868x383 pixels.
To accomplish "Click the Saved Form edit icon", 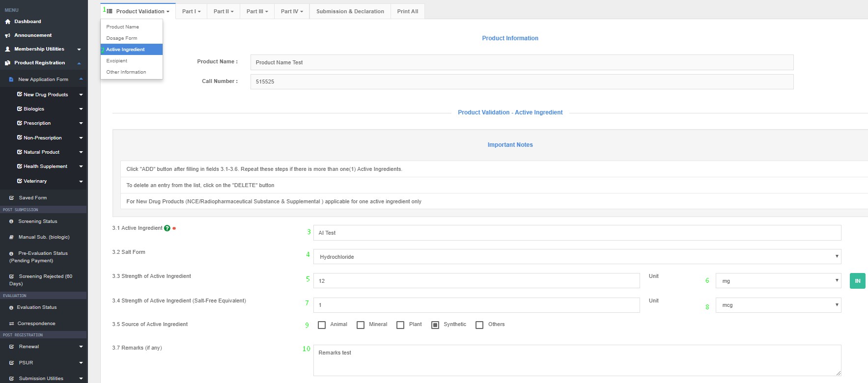I will [x=11, y=198].
